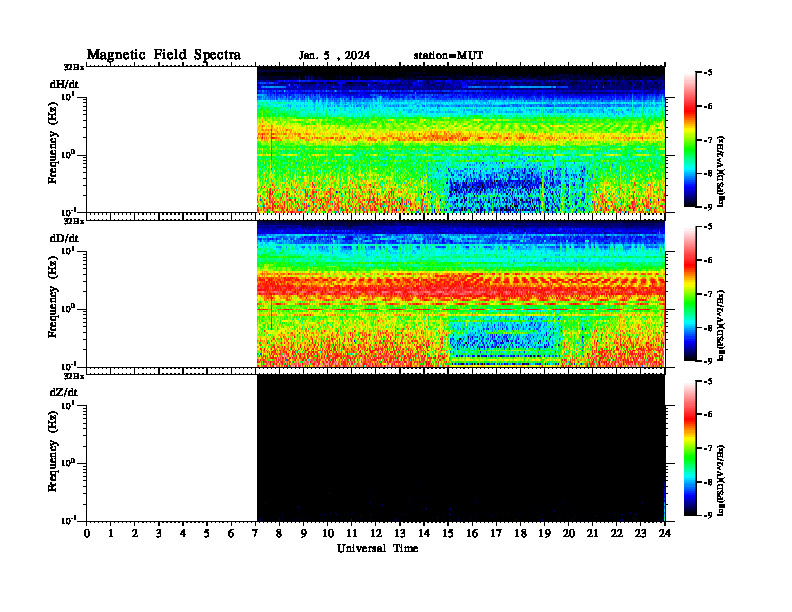
Task: Click hour 3 on time axis
Action: point(159,534)
